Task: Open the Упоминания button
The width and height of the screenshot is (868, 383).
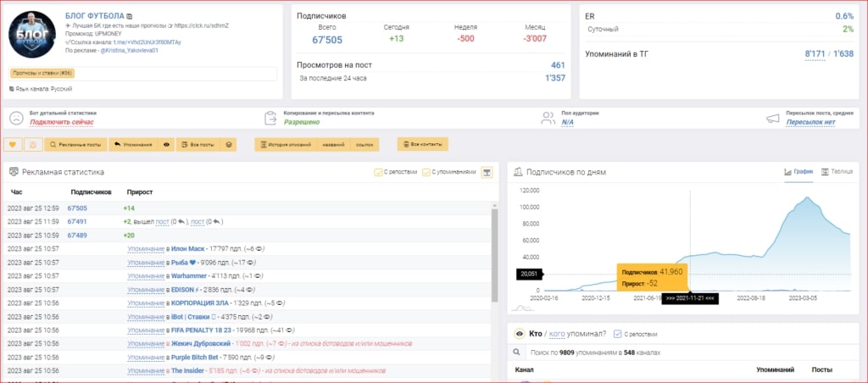Action: (x=133, y=144)
